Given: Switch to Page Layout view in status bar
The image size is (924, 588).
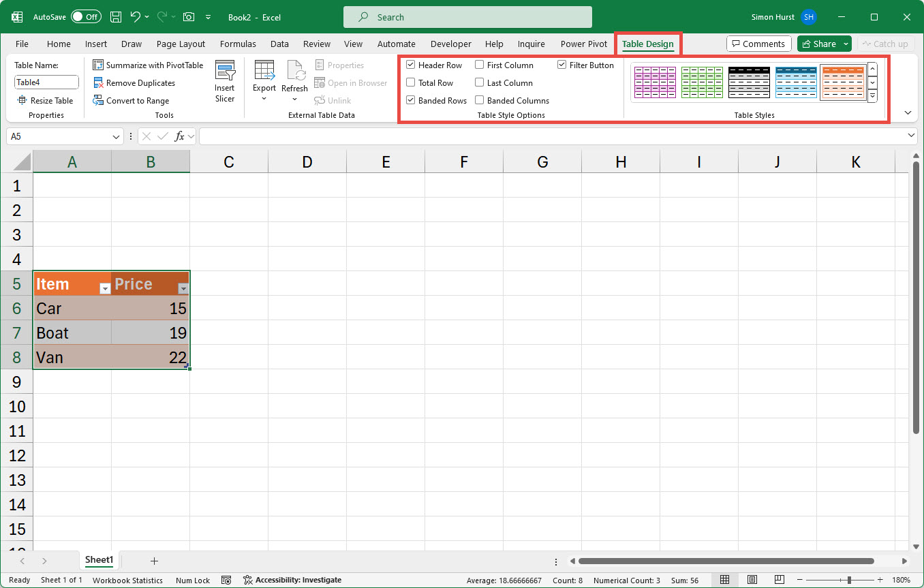Looking at the screenshot, I should 752,580.
